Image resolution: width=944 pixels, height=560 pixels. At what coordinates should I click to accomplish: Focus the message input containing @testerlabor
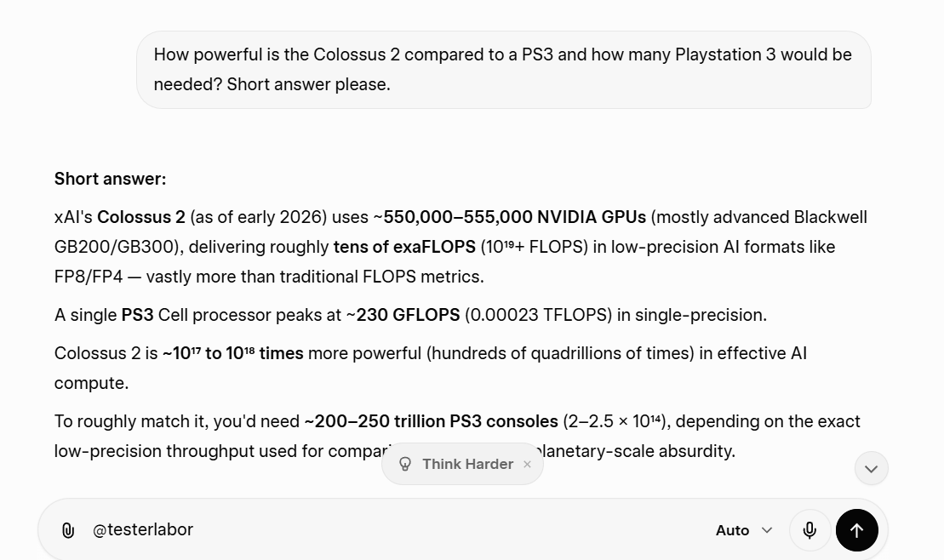point(398,530)
